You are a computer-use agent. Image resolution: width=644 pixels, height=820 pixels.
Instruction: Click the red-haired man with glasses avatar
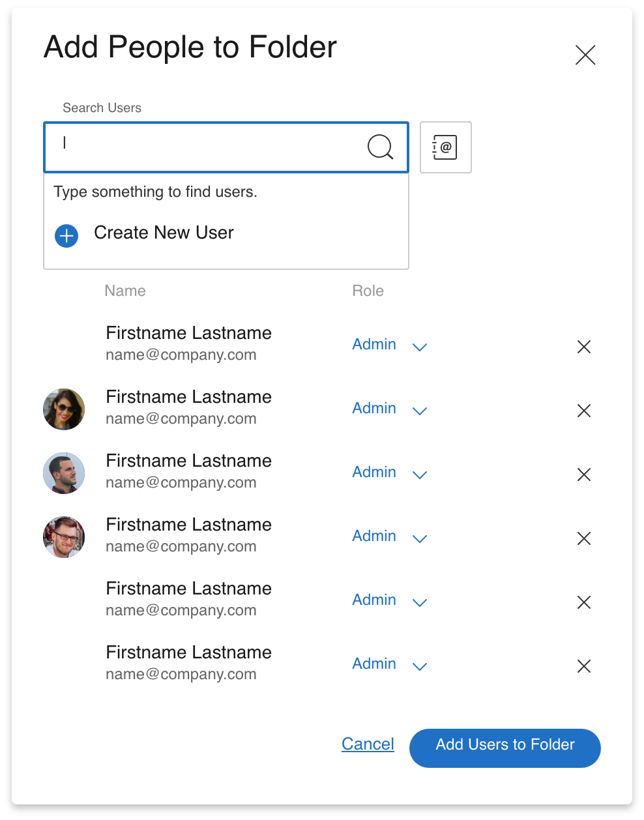point(64,537)
